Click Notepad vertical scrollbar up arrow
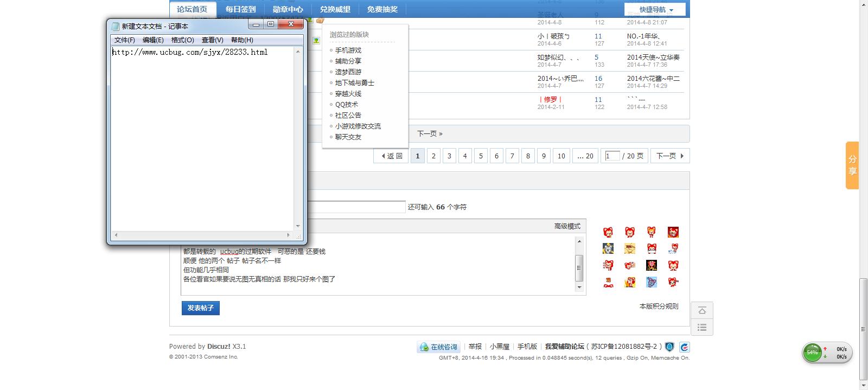Screen dimensions: 868x390 point(298,52)
